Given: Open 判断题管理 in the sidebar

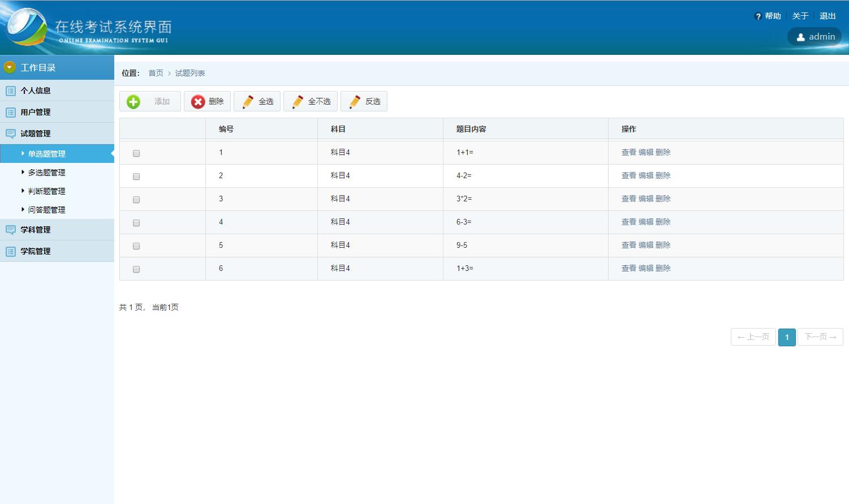Looking at the screenshot, I should click(46, 191).
